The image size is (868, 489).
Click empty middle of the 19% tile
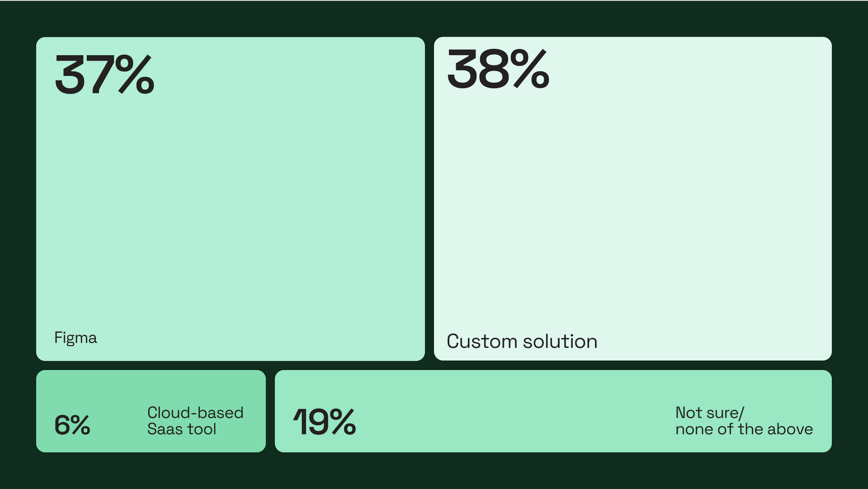pyautogui.click(x=511, y=411)
